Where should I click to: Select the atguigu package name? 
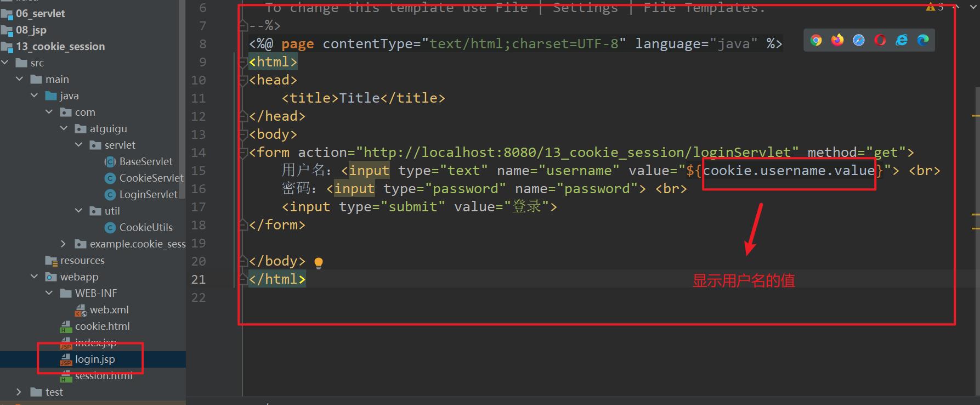tap(109, 129)
